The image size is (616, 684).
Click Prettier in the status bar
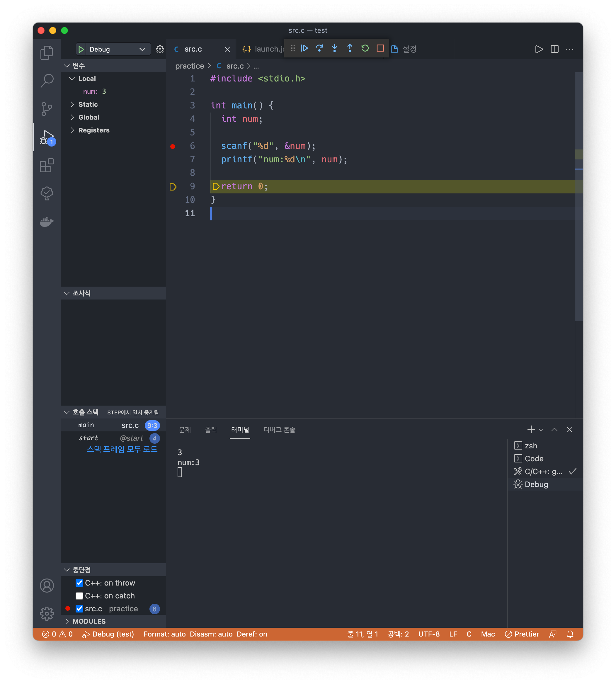(x=522, y=634)
